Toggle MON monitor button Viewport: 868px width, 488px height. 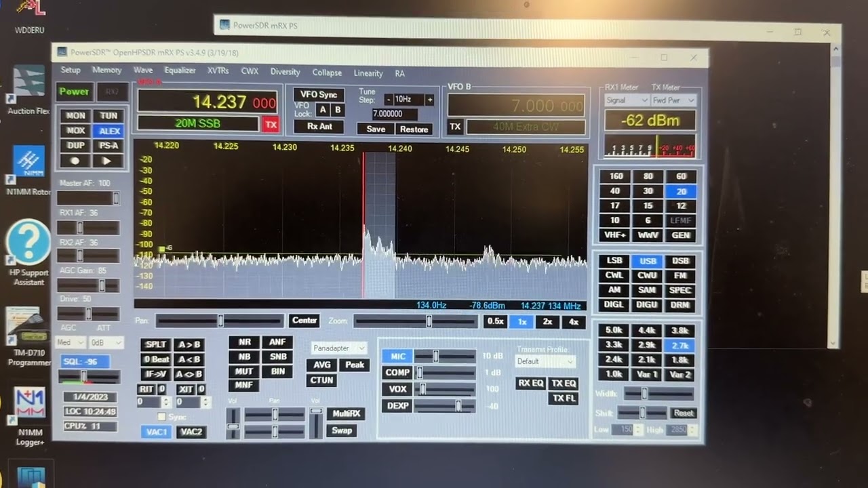[x=75, y=116]
